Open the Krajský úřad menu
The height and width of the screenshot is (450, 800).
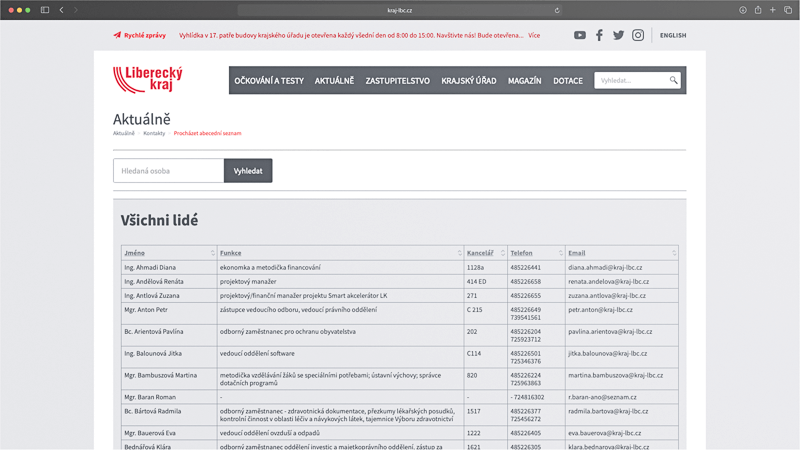tap(468, 81)
